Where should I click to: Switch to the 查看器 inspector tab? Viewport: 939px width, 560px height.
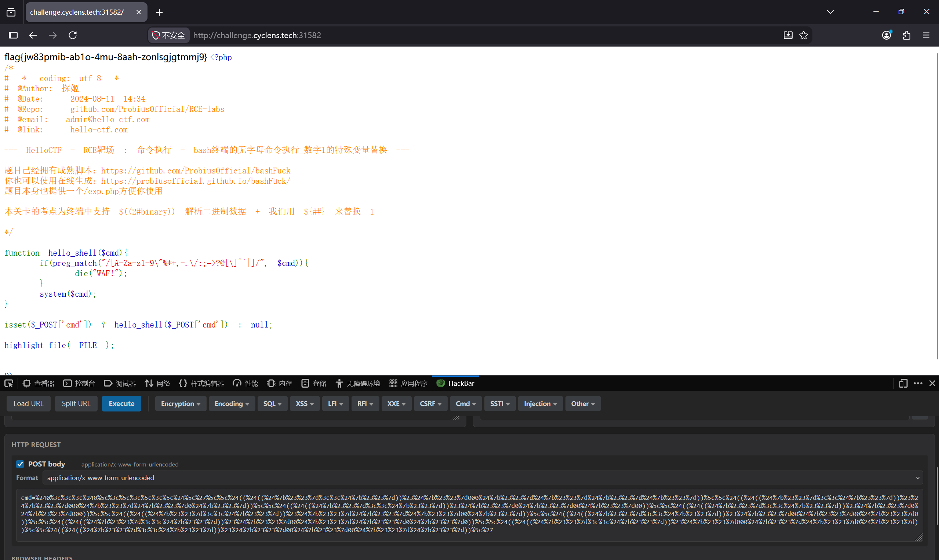point(39,383)
